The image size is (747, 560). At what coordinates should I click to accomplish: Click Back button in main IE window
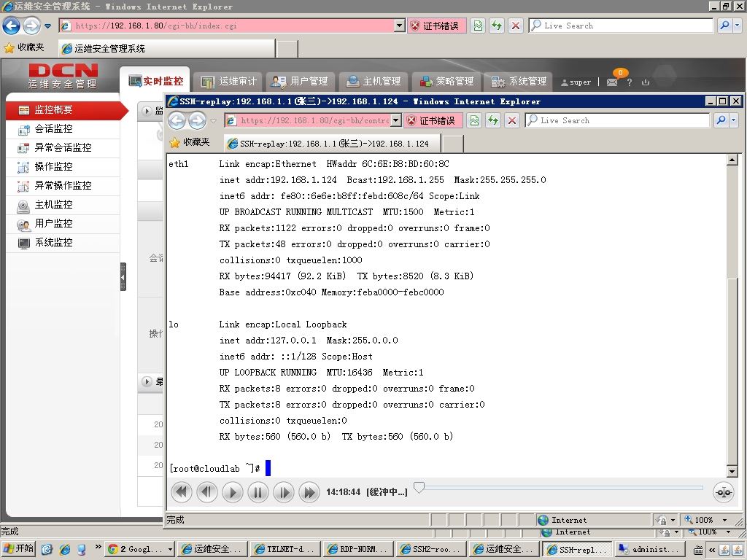pos(12,26)
